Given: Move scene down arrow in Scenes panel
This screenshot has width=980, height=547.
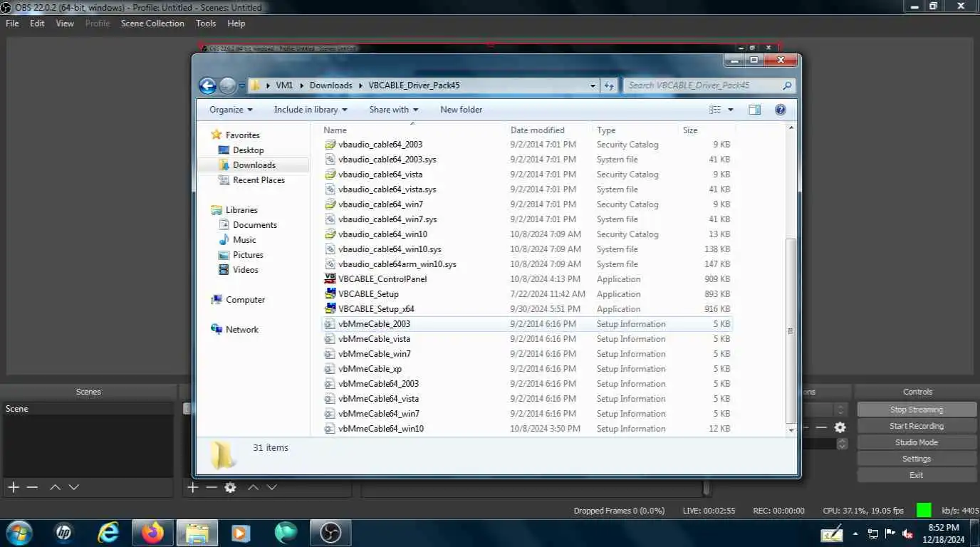Looking at the screenshot, I should (x=73, y=487).
